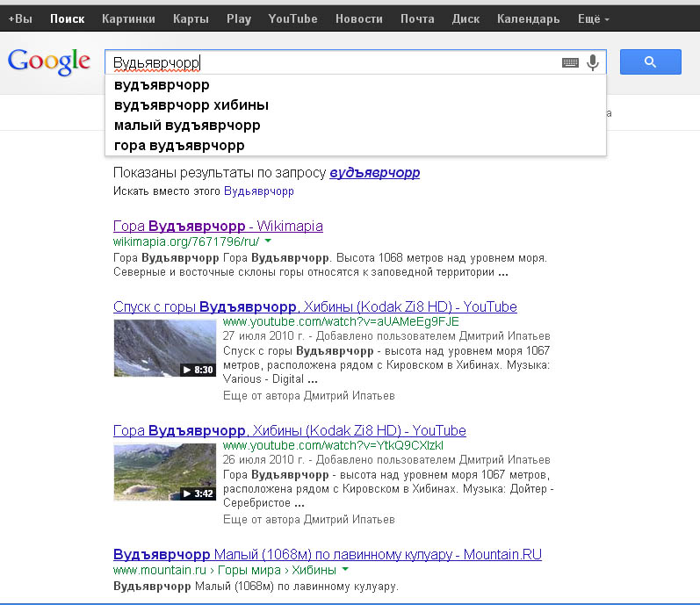Image resolution: width=700 pixels, height=605 pixels.
Task: Expand the Ещё dropdown menu
Action: pos(594,18)
